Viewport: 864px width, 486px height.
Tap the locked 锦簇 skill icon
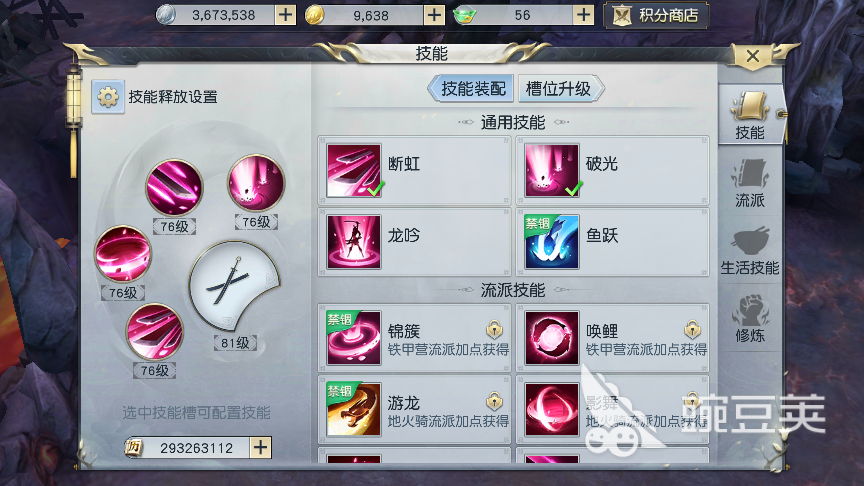pyautogui.click(x=354, y=338)
